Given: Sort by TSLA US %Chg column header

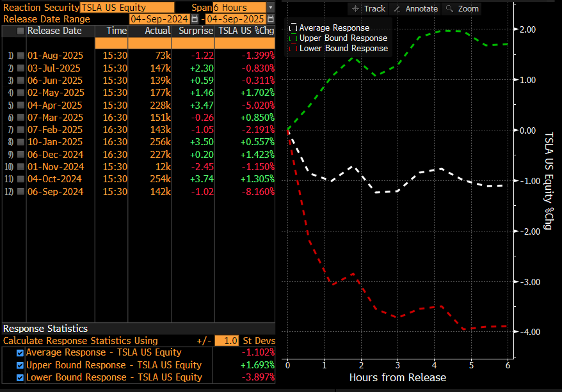Looking at the screenshot, I should pyautogui.click(x=246, y=31).
